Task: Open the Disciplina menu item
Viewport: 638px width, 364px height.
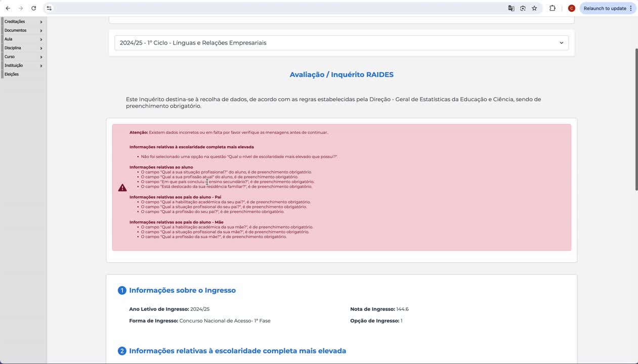Action: (x=13, y=48)
